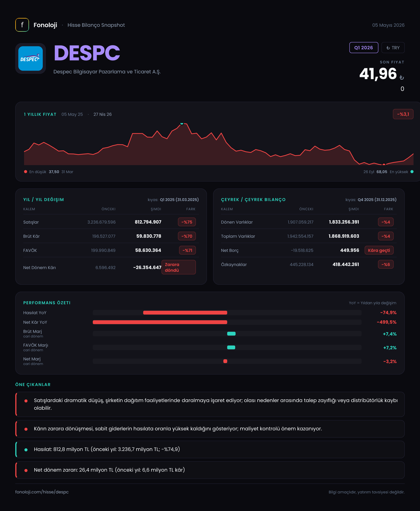The width and height of the screenshot is (420, 511).
Task: Click the -%4 Dönen Varlıklar badge
Action: (386, 222)
